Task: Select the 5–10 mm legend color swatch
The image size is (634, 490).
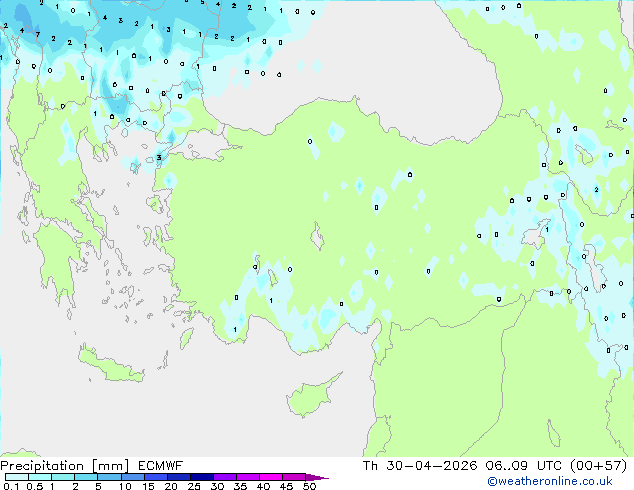Action: tap(109, 477)
